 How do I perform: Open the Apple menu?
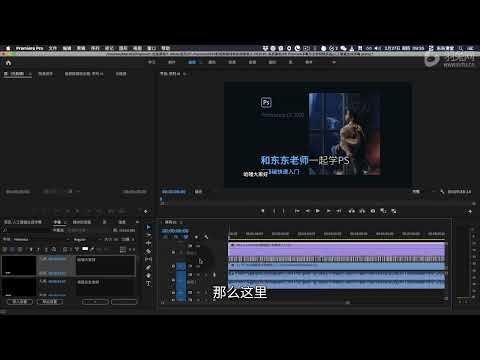[8, 48]
